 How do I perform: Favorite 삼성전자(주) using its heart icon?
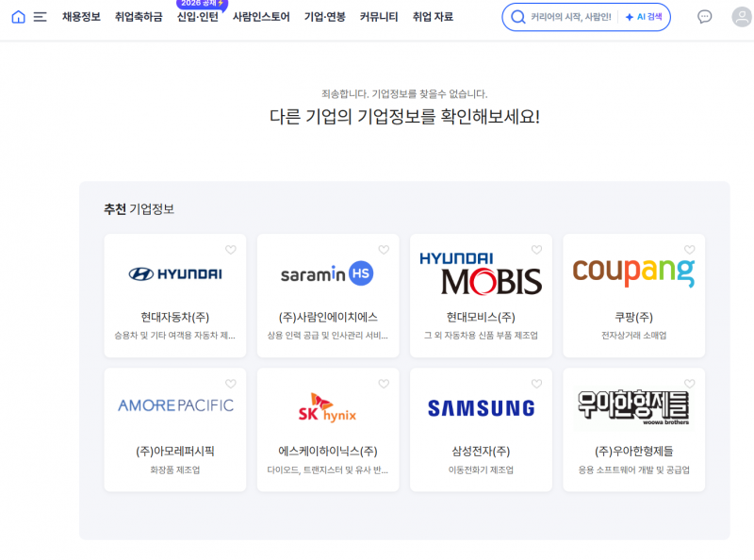click(536, 384)
